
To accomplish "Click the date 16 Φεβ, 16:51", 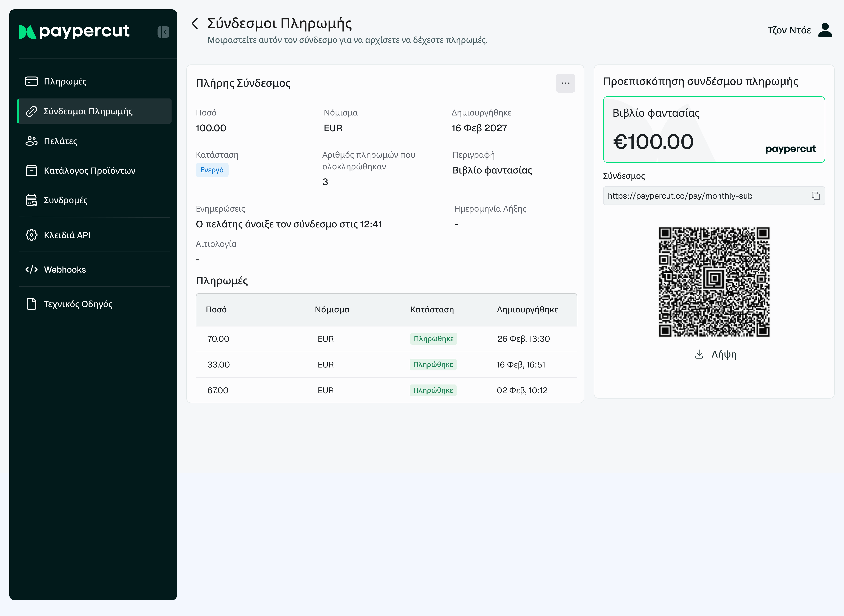I will (521, 364).
